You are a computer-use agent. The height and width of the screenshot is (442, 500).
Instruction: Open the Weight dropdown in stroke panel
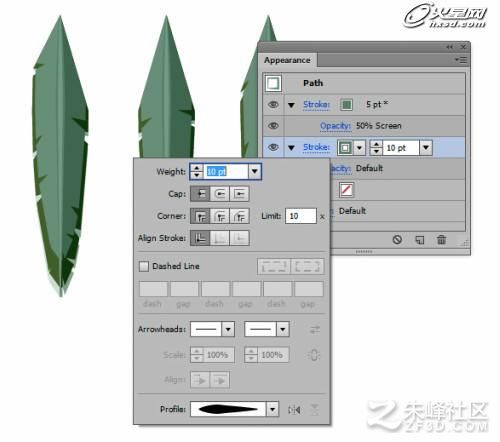(x=255, y=171)
